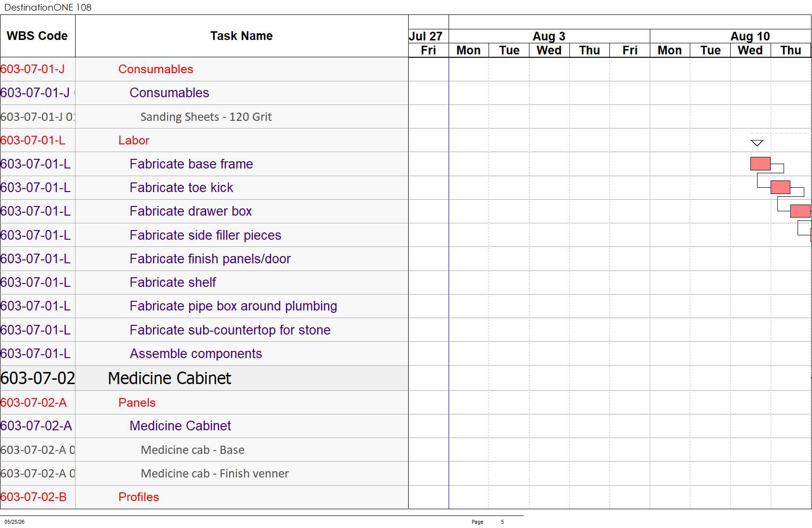The image size is (812, 528).
Task: Click the Task Name column header
Action: tap(242, 36)
